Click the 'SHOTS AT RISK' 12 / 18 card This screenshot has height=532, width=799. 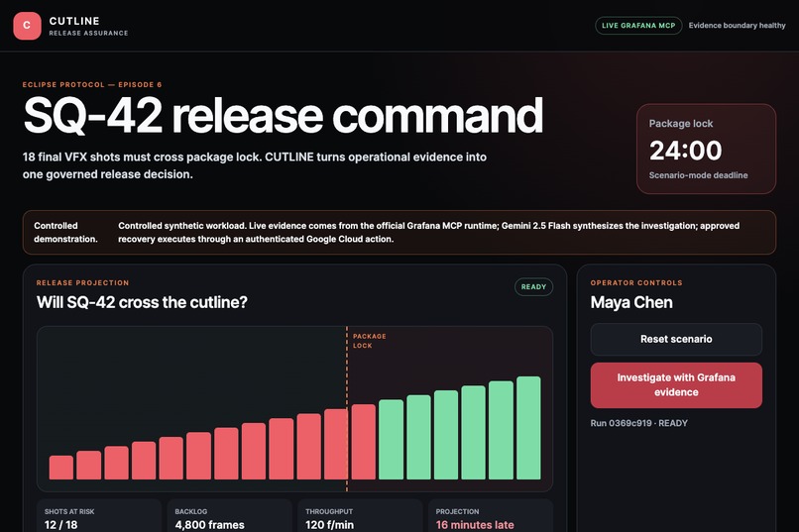click(x=99, y=516)
